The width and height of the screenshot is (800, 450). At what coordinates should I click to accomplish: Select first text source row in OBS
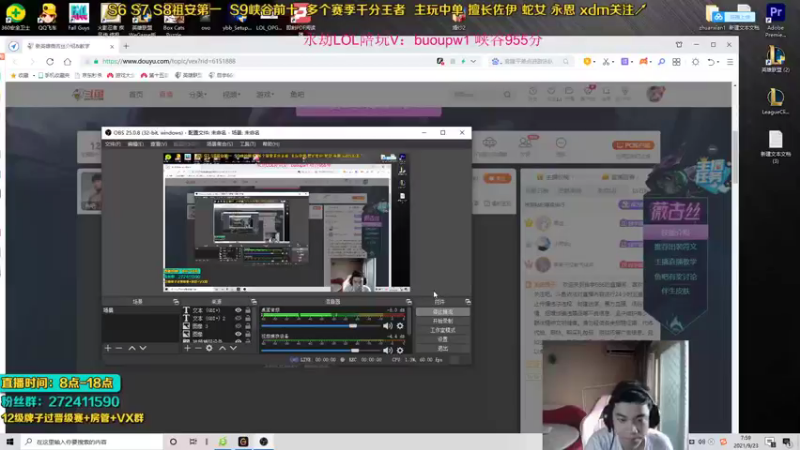[217, 310]
